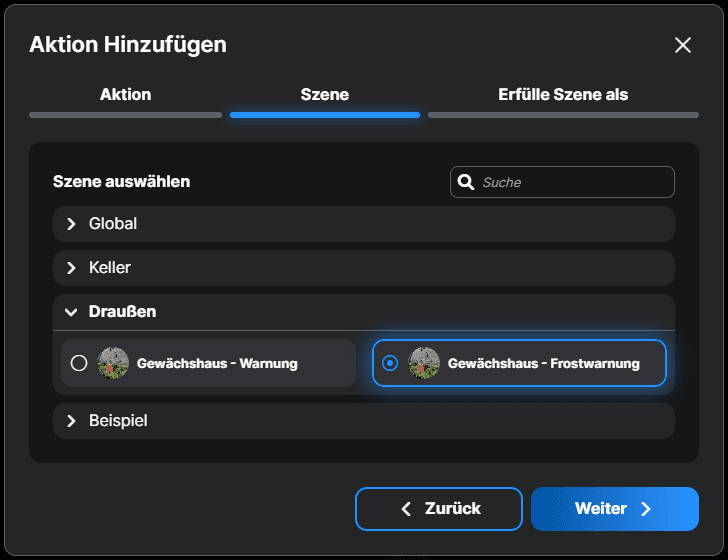728x560 pixels.
Task: Click the right arrow icon on Weiter
Action: (x=646, y=509)
